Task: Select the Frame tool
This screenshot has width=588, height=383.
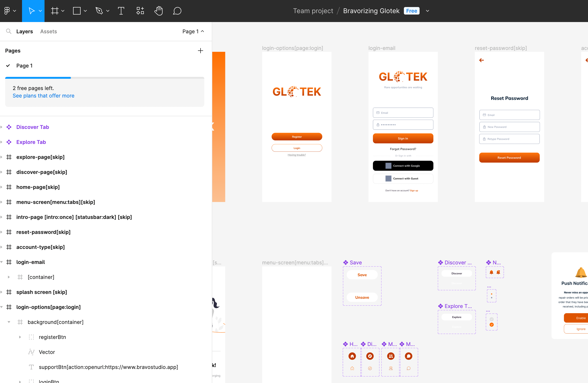Action: pyautogui.click(x=55, y=11)
